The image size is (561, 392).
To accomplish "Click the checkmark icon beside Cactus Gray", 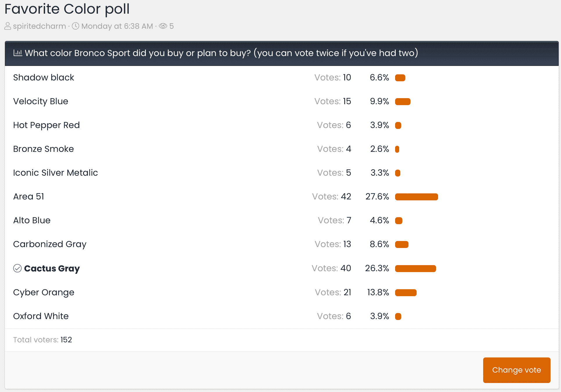I will click(18, 268).
